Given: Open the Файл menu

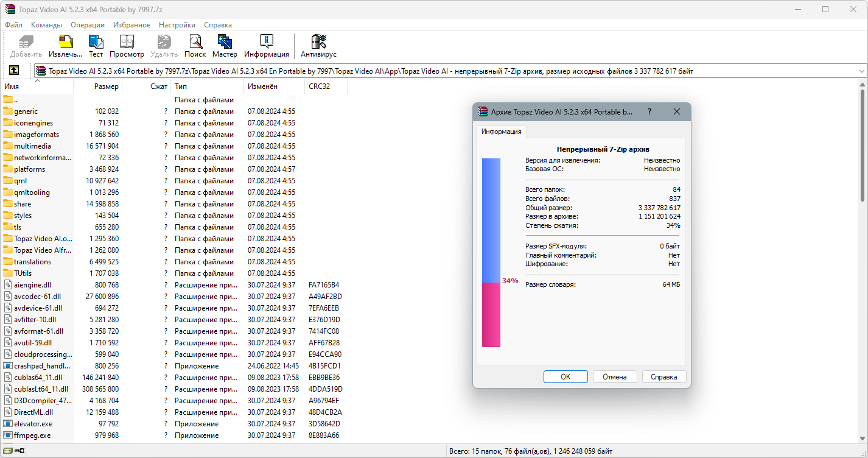Looking at the screenshot, I should click(x=13, y=25).
